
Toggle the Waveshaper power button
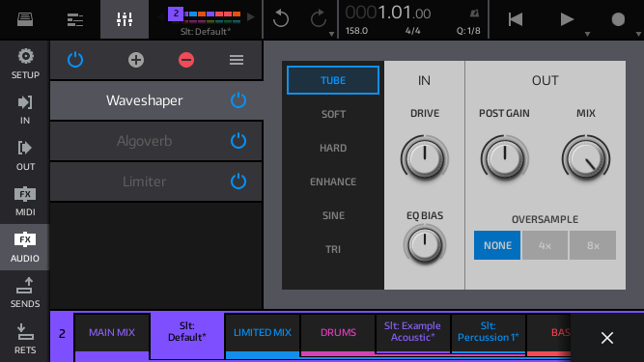point(238,100)
